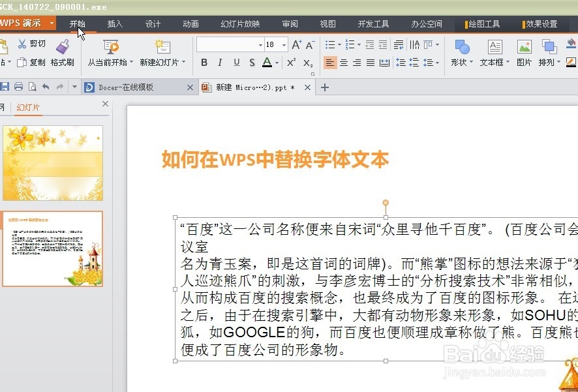Toggle bold formatting on selected text
Screen dimensions: 578x392
coord(204,63)
